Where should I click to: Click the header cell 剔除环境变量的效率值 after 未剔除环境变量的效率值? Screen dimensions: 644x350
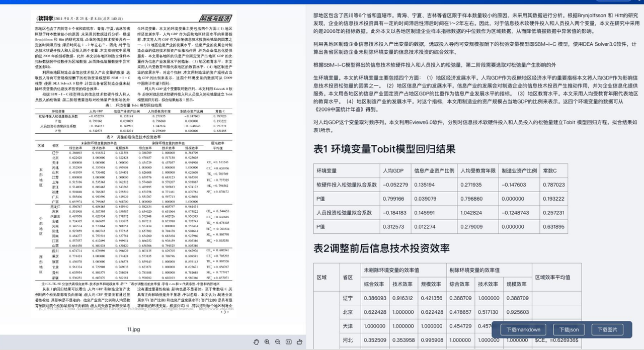coord(489,270)
